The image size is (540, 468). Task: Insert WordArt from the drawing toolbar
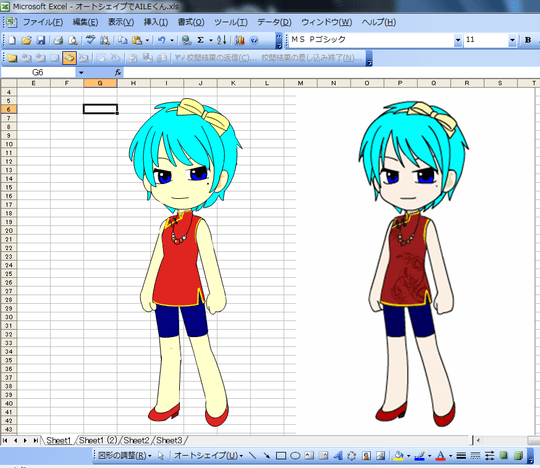(x=338, y=456)
